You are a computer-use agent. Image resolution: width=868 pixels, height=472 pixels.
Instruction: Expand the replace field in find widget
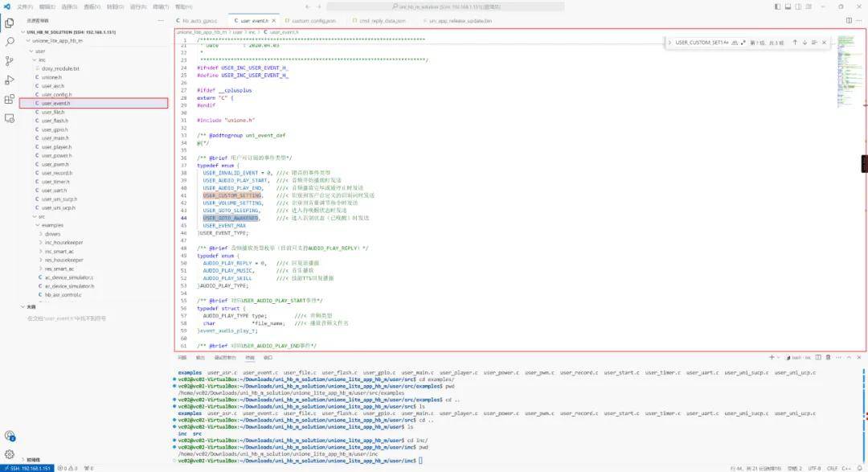tap(669, 43)
